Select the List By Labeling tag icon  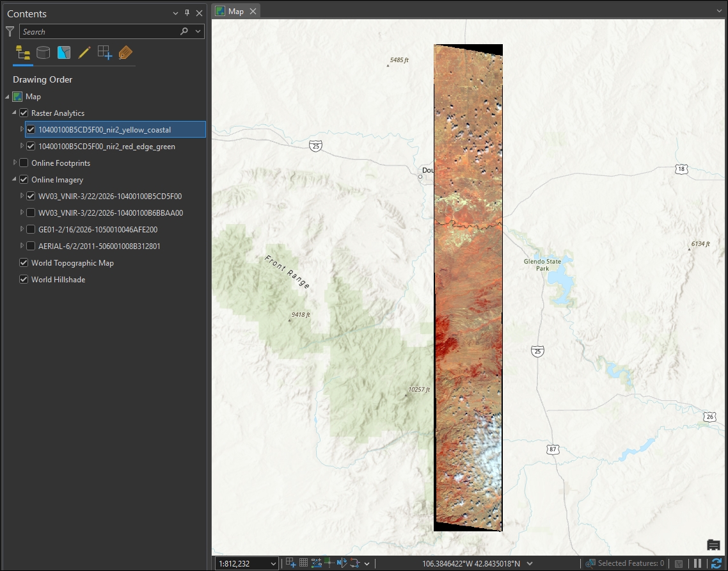[x=125, y=53]
